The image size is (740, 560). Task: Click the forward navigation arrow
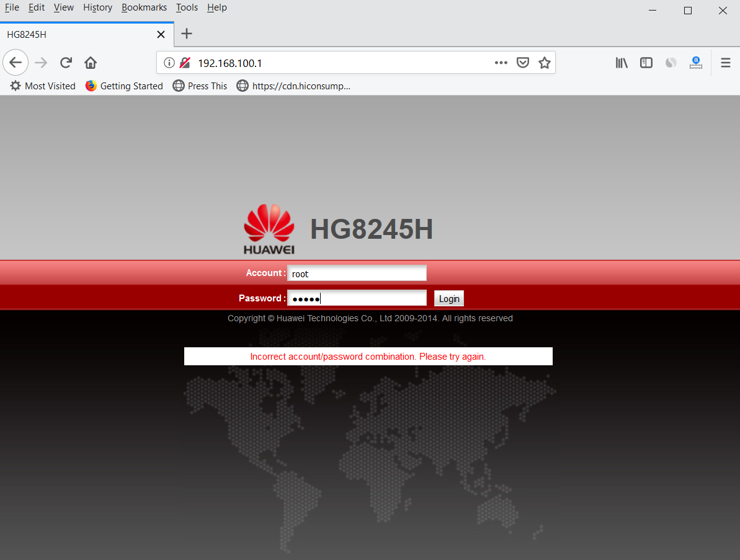[x=41, y=62]
